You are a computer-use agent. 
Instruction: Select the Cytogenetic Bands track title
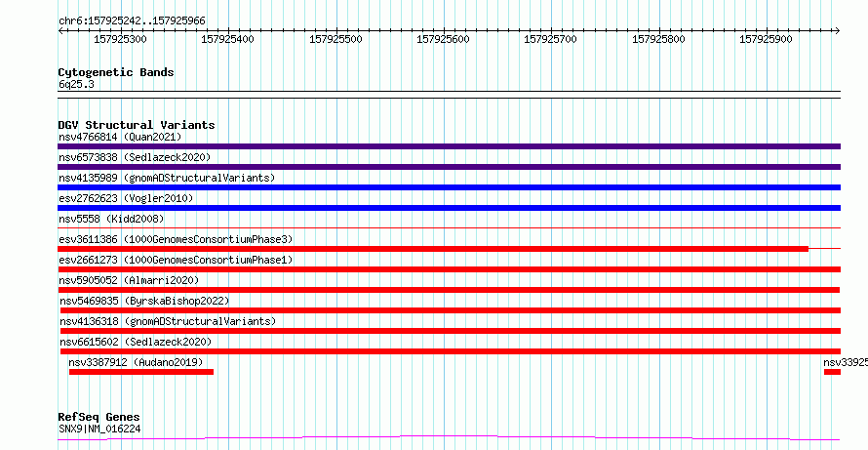coord(116,72)
